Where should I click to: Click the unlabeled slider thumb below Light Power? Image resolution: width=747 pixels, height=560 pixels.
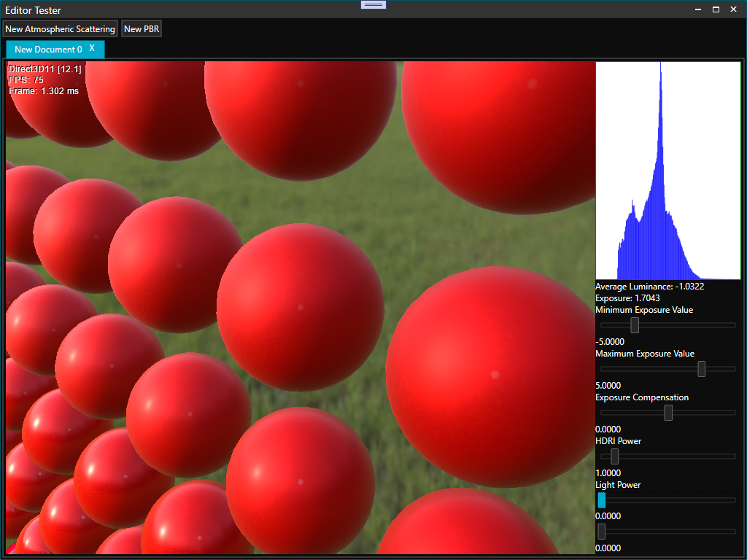[x=602, y=532]
